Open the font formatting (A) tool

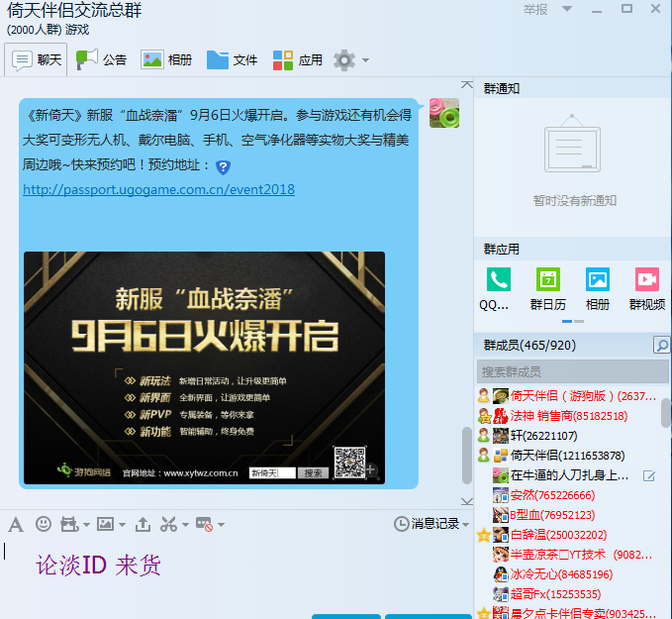16,524
